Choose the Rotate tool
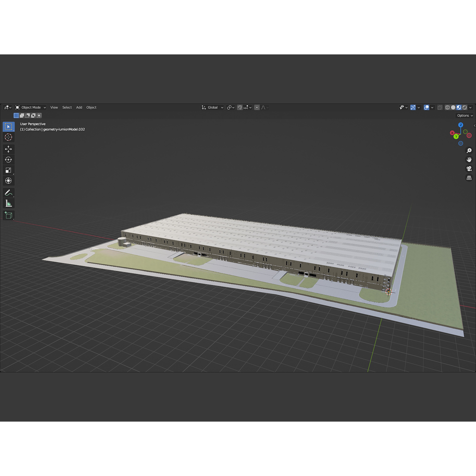This screenshot has width=476, height=476. point(8,160)
